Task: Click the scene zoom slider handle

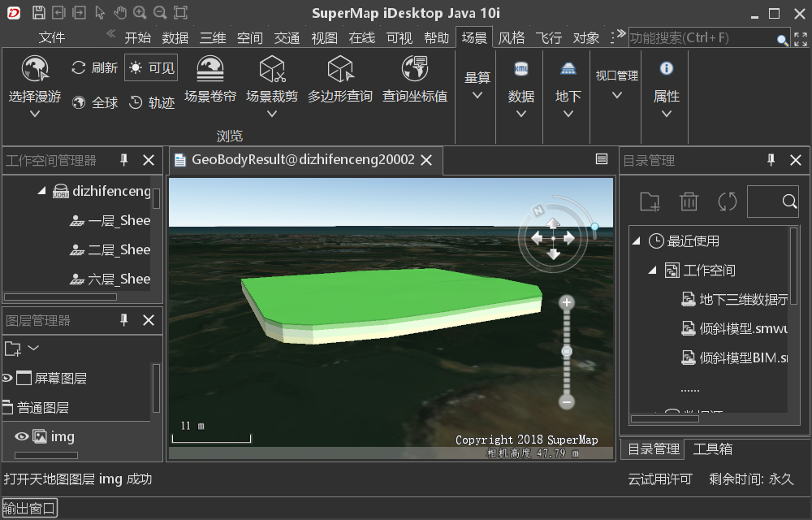Action: 567,352
